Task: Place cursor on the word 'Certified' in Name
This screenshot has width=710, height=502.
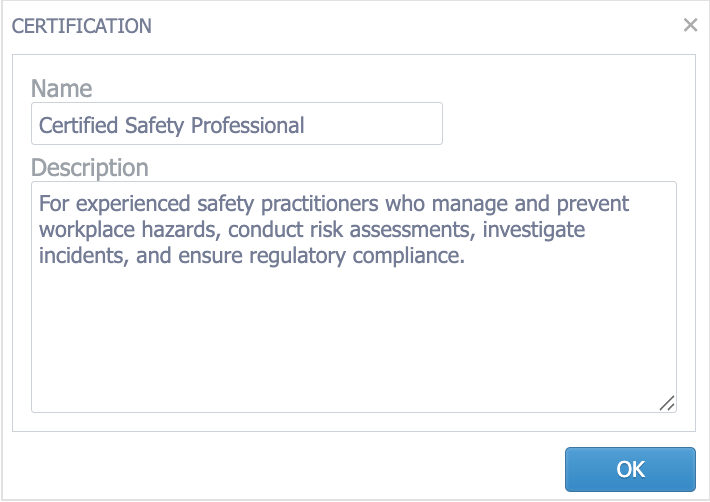Action: pos(76,126)
